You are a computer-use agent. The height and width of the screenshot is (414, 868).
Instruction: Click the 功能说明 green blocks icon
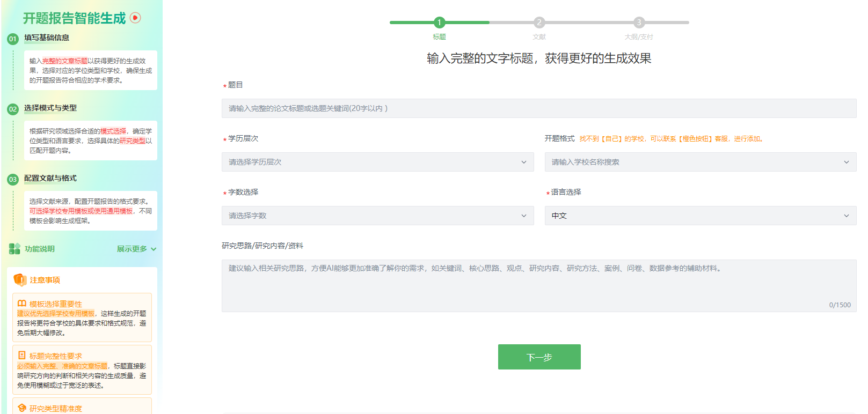(x=14, y=249)
